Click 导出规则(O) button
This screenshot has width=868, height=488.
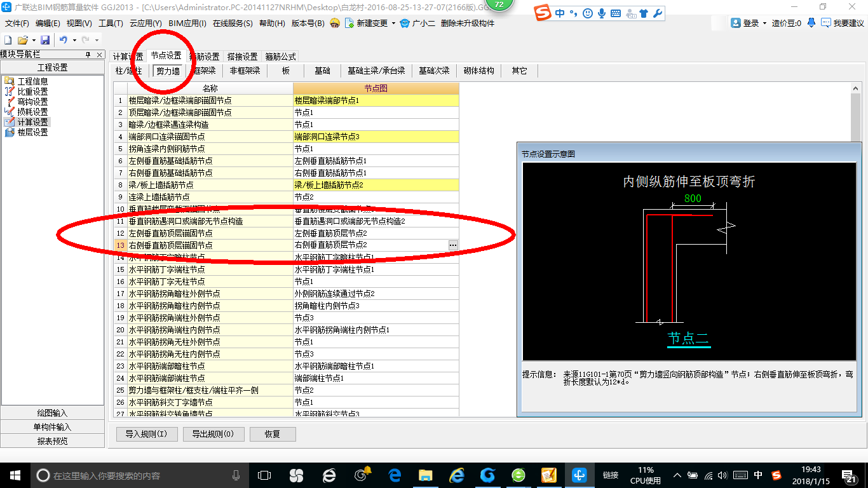(x=212, y=434)
